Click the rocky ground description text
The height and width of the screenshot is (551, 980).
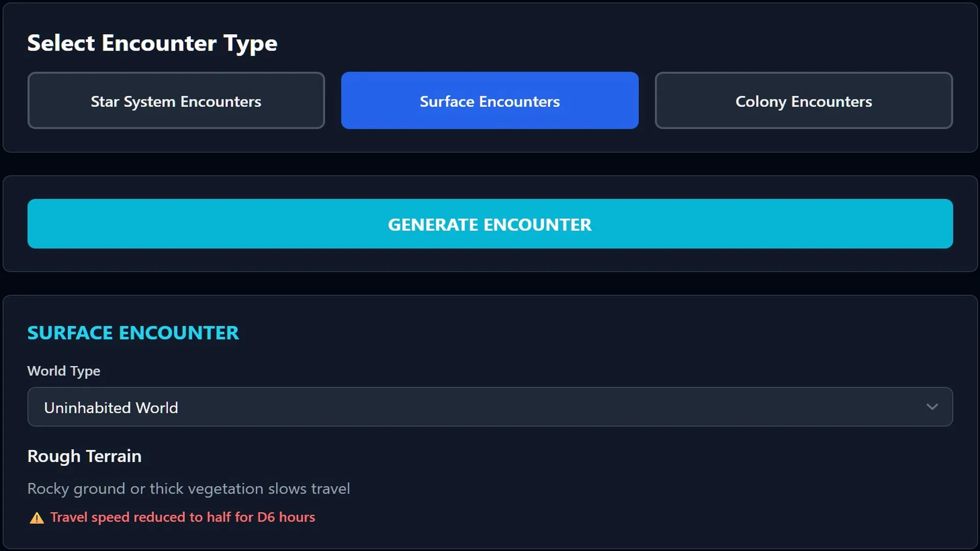click(188, 489)
